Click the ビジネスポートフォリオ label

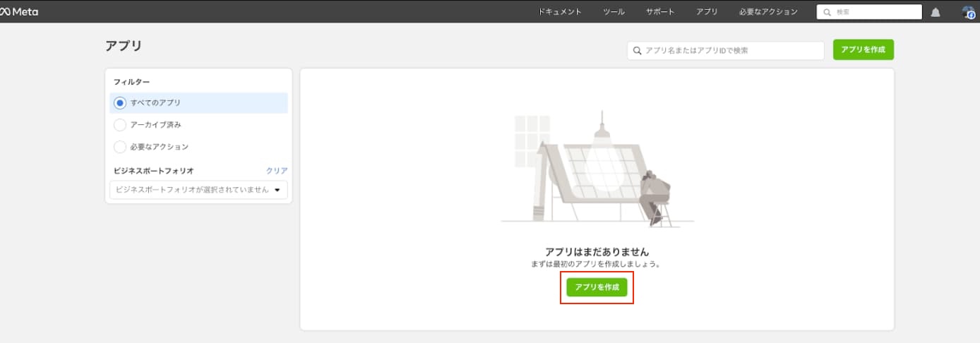point(153,171)
